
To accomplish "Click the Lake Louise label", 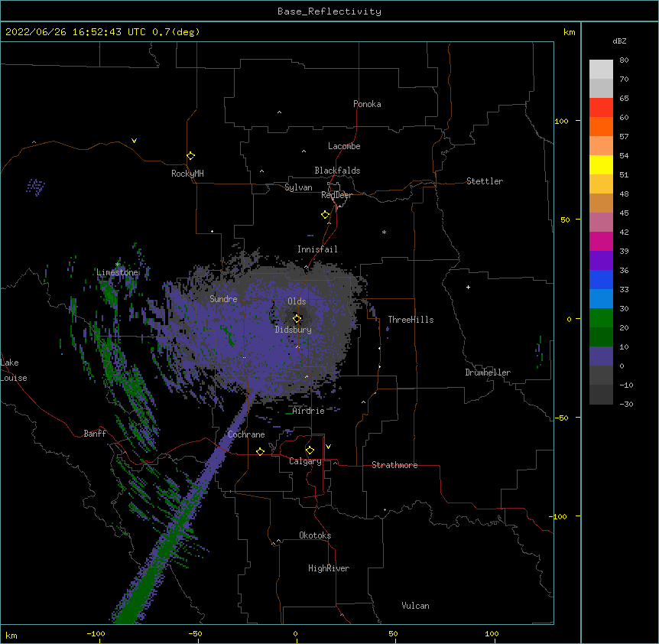I will pos(12,370).
